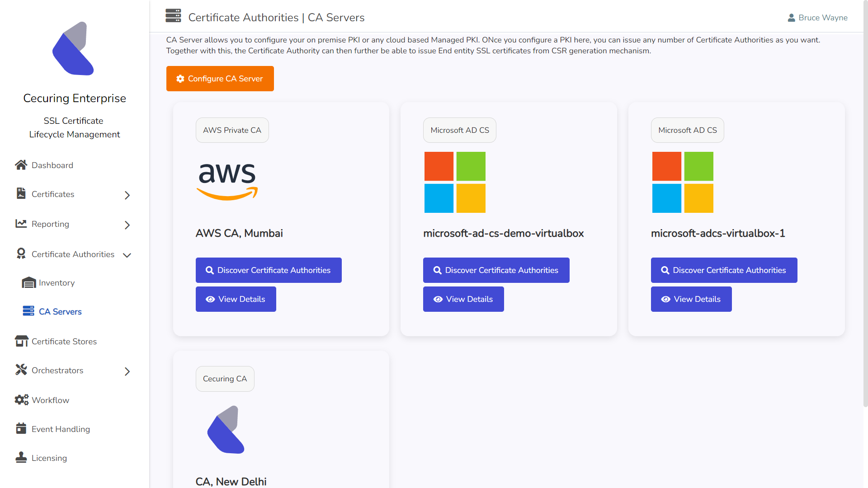
Task: Open the Reporting menu item
Action: point(50,224)
